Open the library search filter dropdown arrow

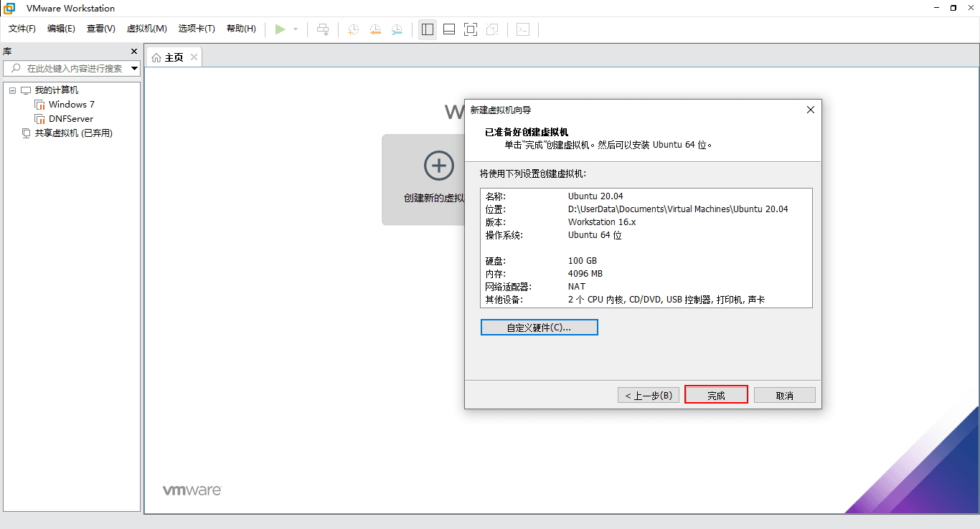click(134, 69)
